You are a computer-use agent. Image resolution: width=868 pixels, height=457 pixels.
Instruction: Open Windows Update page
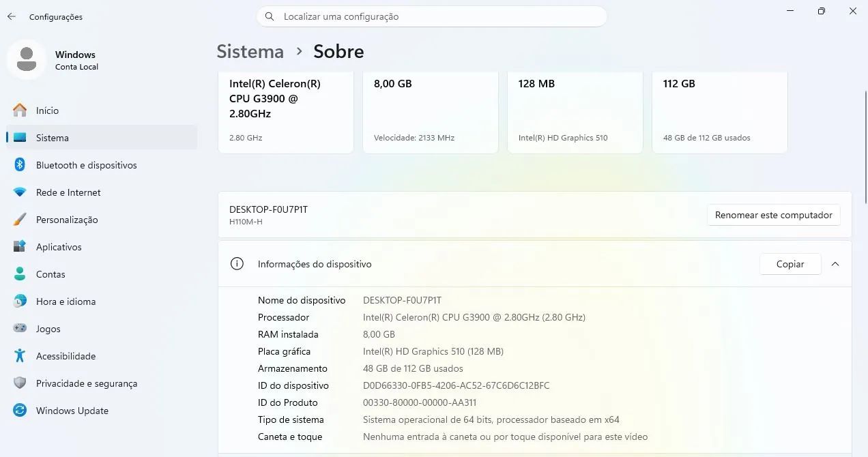(102, 411)
